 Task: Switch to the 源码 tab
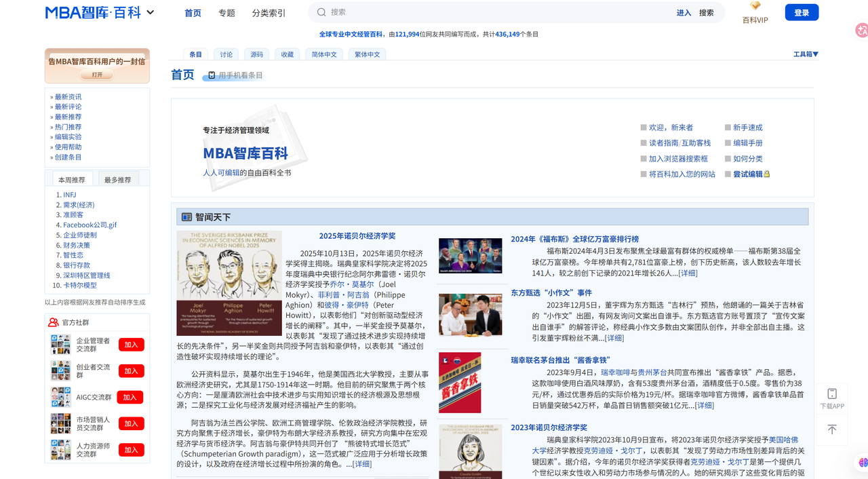pos(256,54)
